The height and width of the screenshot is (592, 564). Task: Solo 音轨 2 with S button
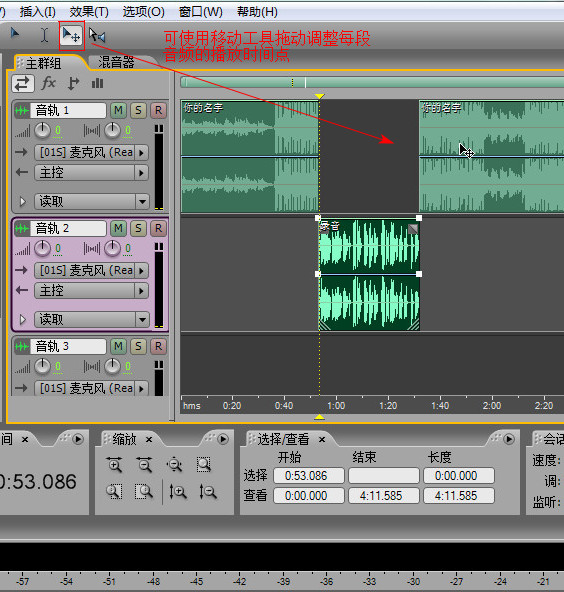139,228
